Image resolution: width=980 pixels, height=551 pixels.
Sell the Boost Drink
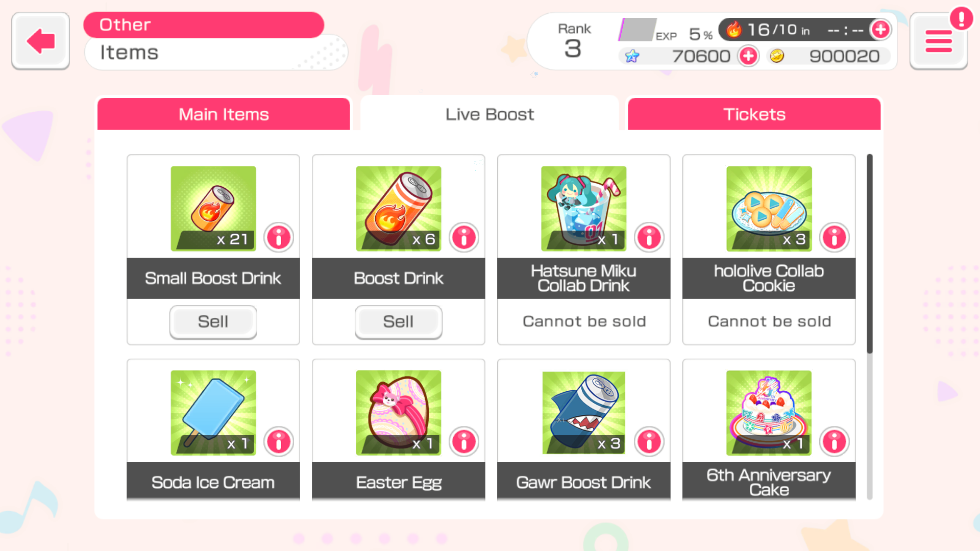coord(399,322)
